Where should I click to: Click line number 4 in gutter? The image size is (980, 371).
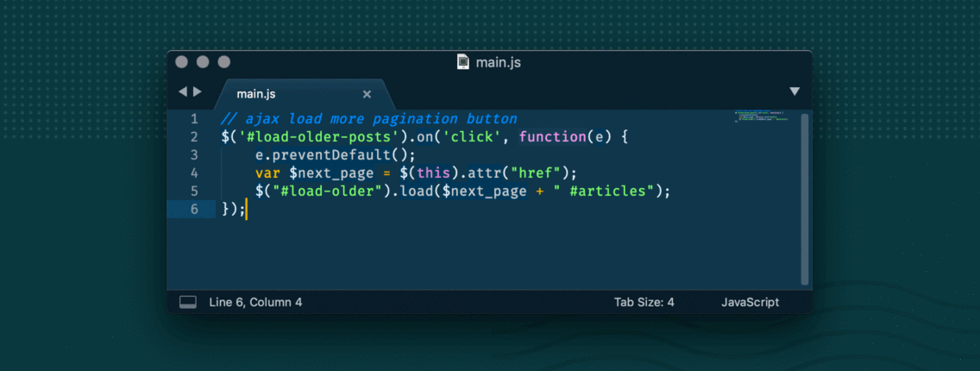[x=194, y=173]
